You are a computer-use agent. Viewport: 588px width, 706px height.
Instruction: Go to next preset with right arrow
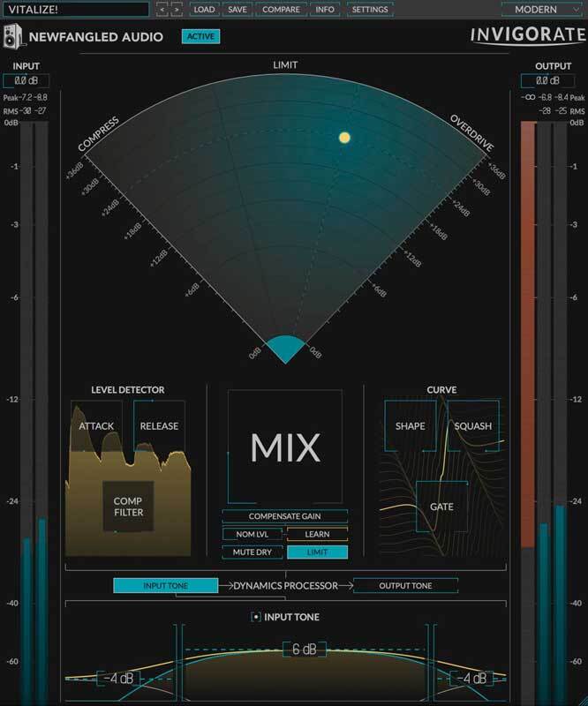pos(176,10)
